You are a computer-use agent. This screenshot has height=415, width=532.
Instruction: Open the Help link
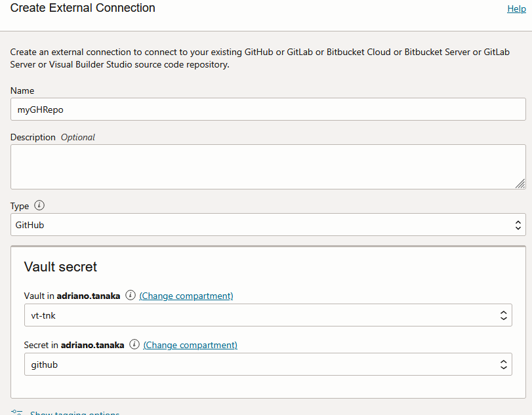(x=516, y=9)
